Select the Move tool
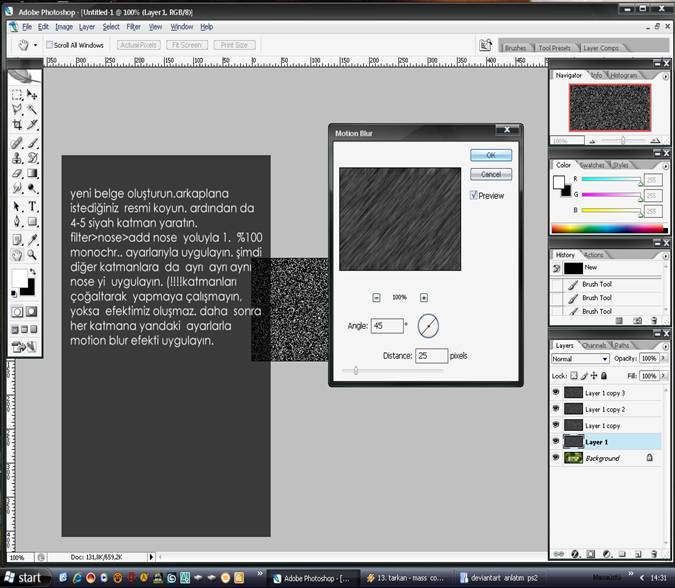This screenshot has height=588, width=675. [32, 94]
